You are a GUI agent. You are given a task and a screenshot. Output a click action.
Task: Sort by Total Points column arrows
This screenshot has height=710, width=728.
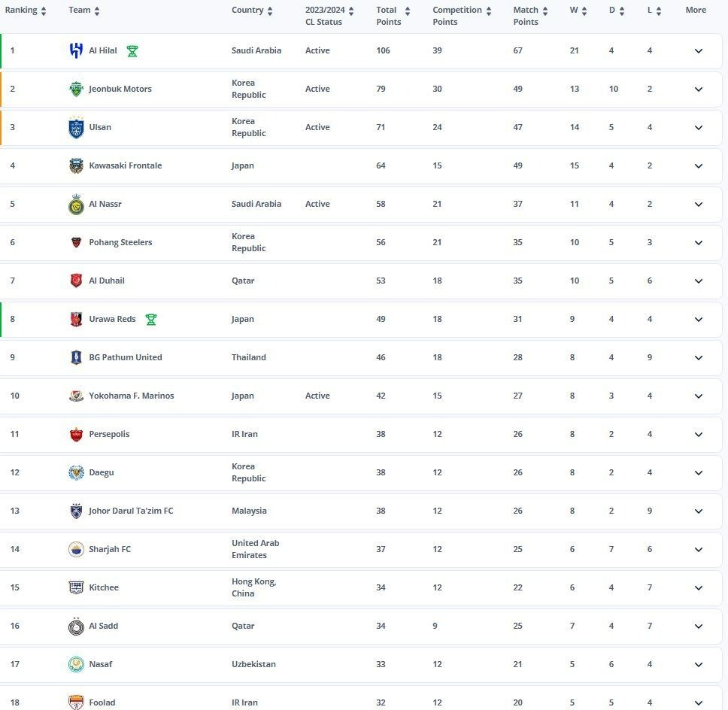click(x=407, y=11)
